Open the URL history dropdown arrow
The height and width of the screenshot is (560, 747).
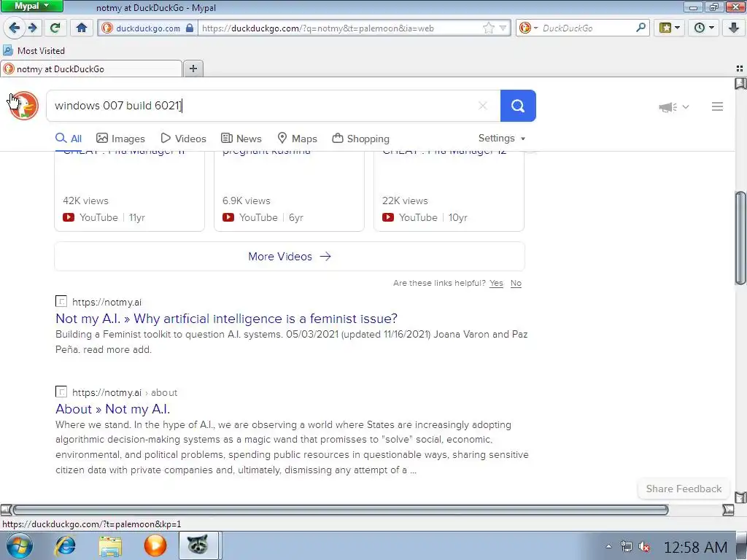click(x=503, y=28)
